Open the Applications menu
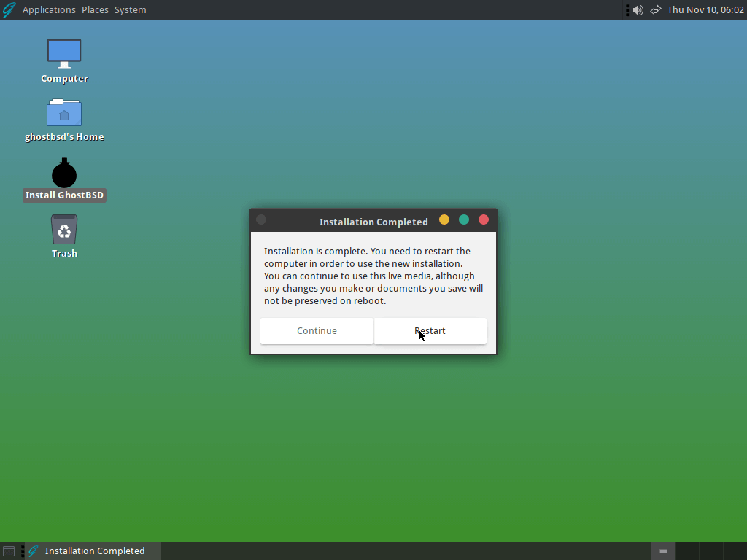The height and width of the screenshot is (560, 747). (x=49, y=10)
